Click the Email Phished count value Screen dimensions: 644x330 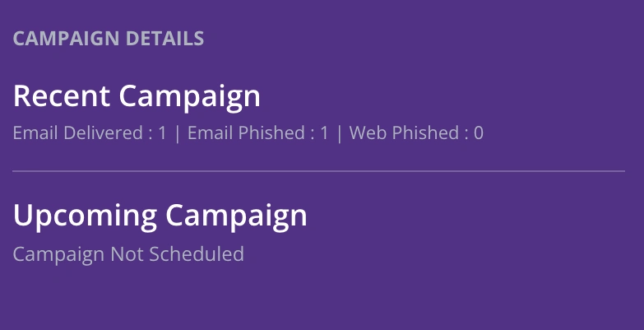pyautogui.click(x=324, y=132)
